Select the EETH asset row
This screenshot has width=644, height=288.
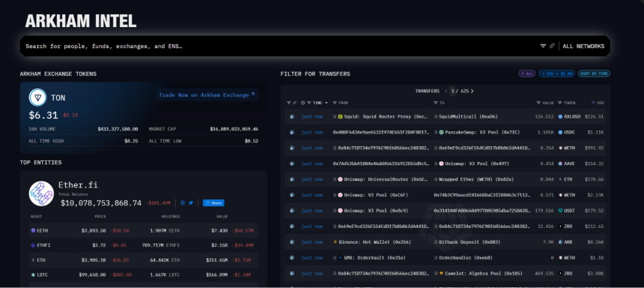pos(143,230)
